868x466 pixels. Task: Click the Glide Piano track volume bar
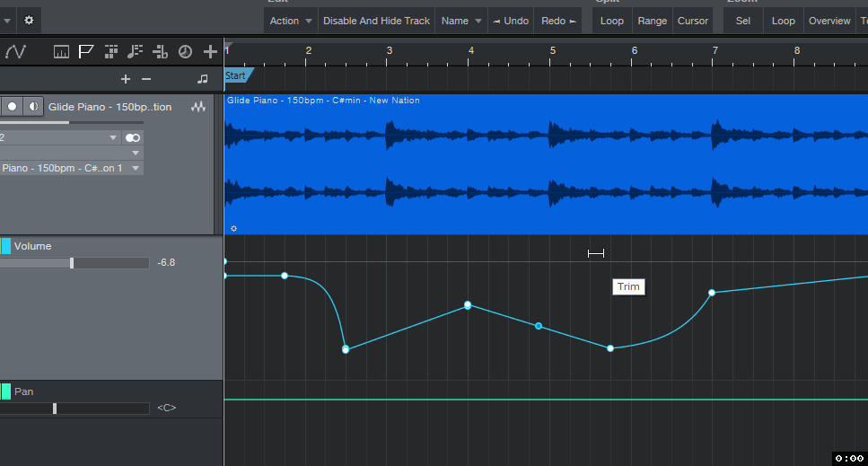tap(72, 122)
